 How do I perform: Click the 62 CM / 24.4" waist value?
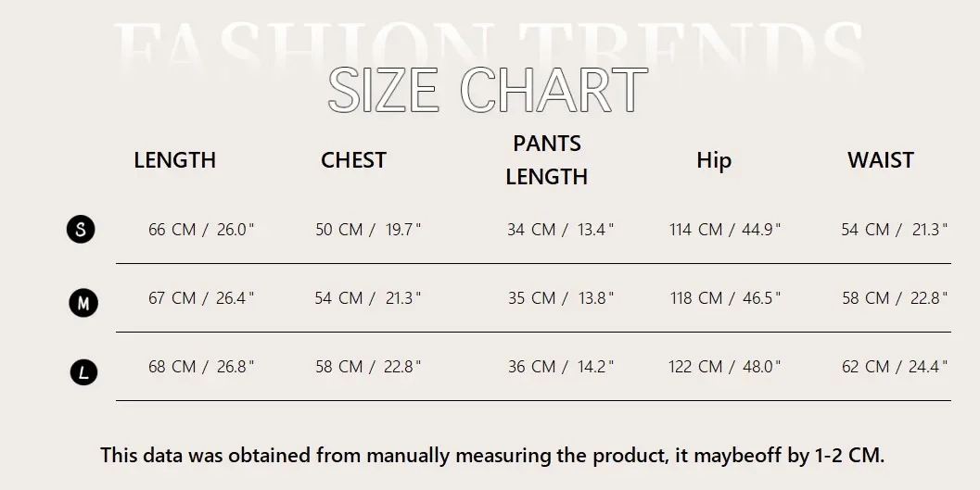[x=894, y=367]
